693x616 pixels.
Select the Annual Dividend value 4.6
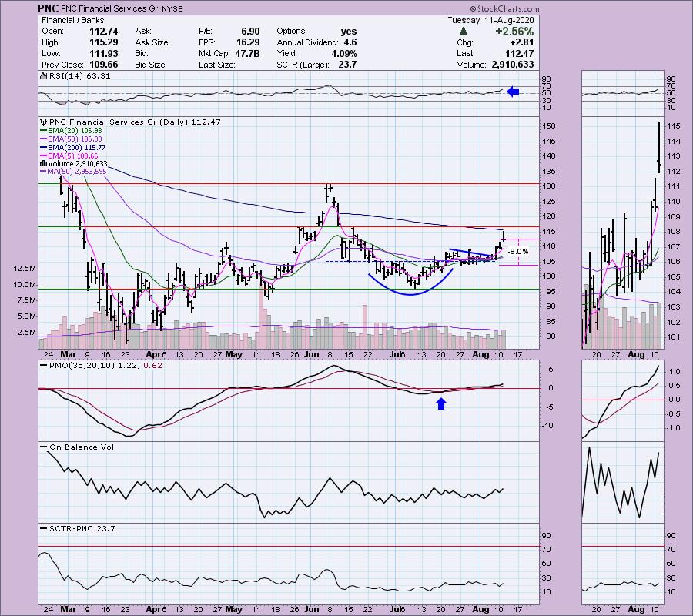pyautogui.click(x=350, y=42)
